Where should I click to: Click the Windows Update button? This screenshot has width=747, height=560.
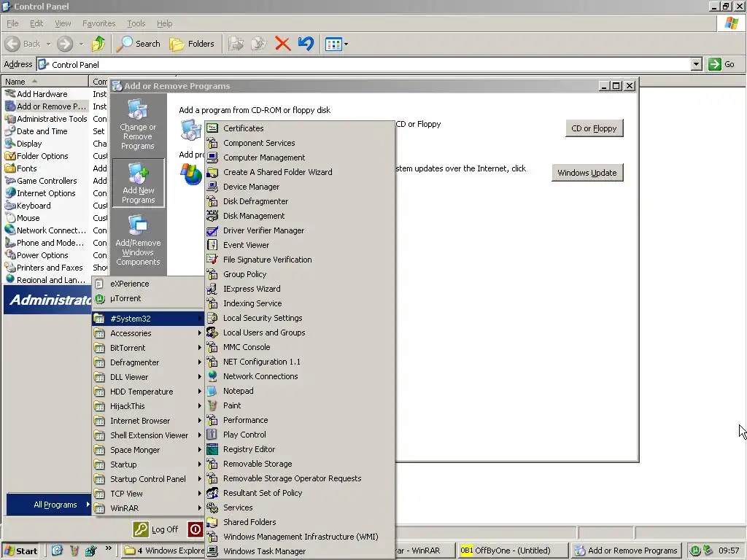pos(587,173)
